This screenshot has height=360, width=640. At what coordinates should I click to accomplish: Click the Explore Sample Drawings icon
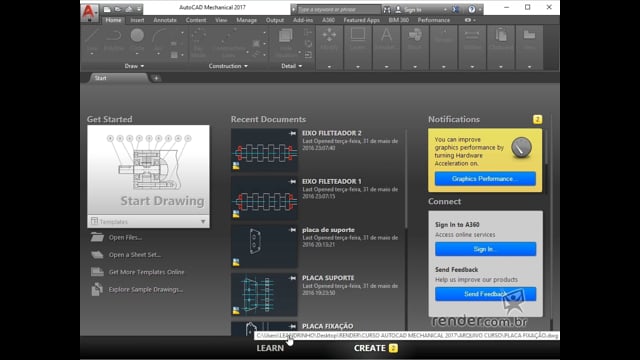[97, 289]
